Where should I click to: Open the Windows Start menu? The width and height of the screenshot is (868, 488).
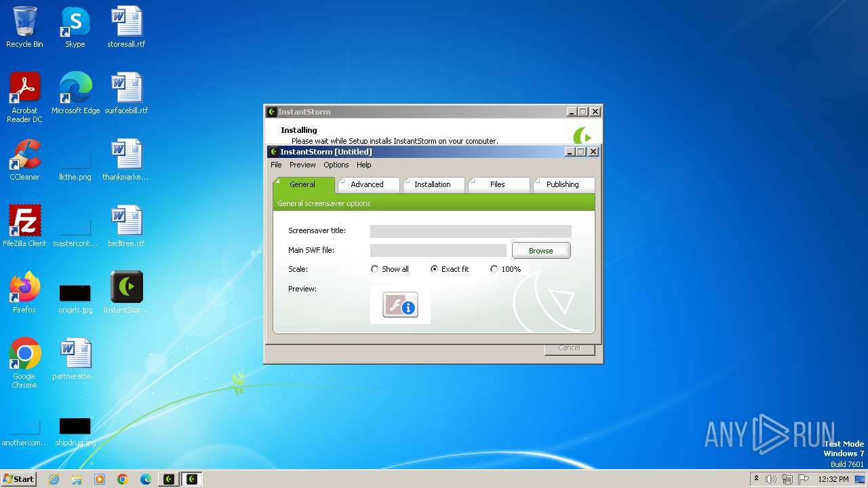tap(18, 479)
